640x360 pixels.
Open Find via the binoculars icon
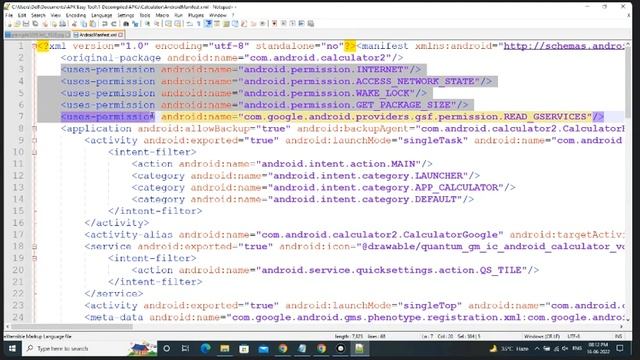(x=126, y=24)
